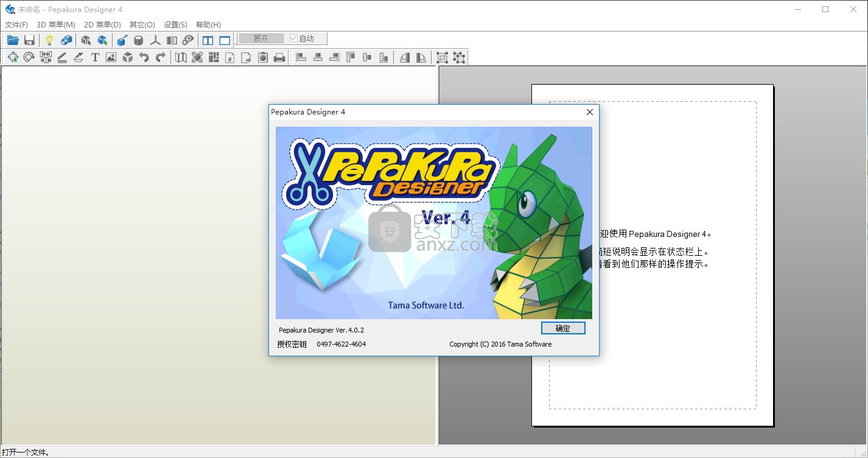
Task: Click the align top icon
Action: (x=351, y=57)
